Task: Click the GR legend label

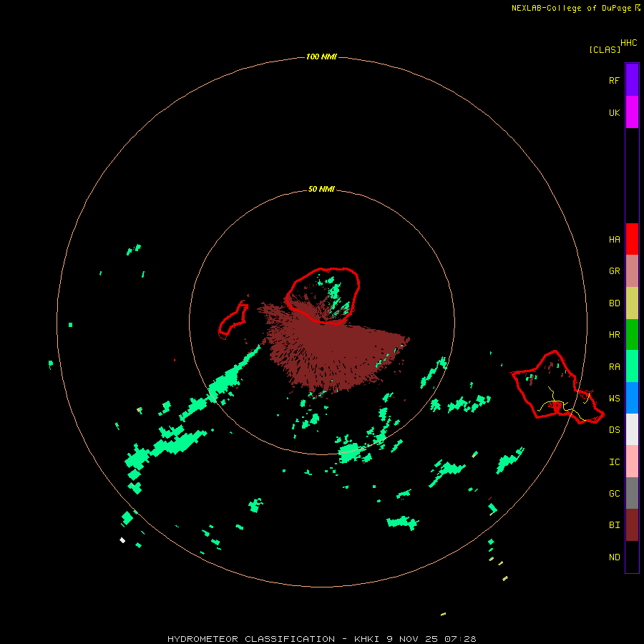Action: pos(614,271)
